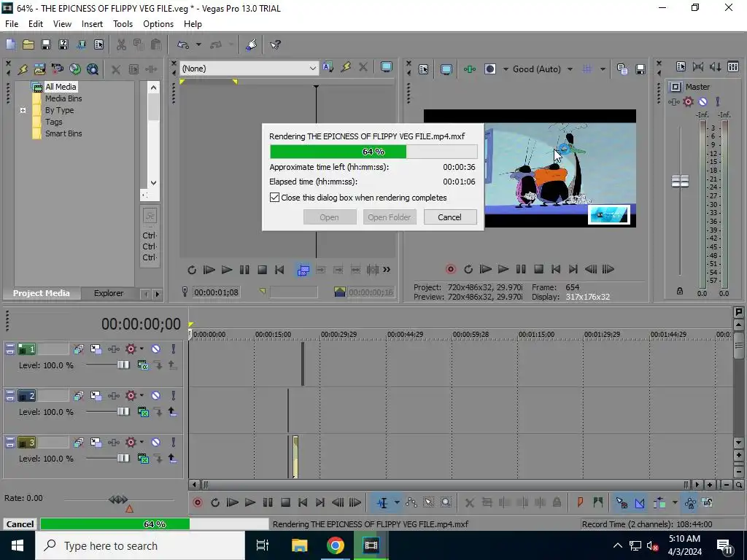Click the Save disk icon in toolbar
Viewport: 747px width, 560px height.
46,44
